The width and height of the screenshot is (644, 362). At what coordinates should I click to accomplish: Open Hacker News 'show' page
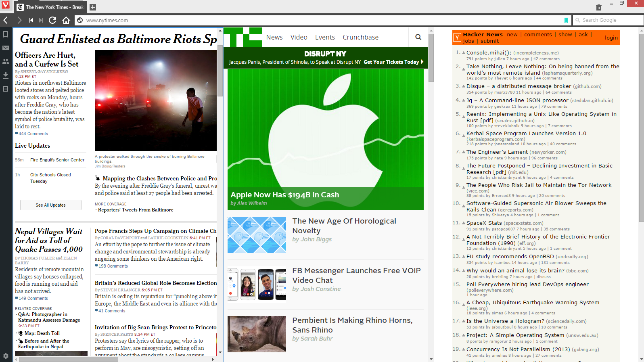(x=565, y=35)
